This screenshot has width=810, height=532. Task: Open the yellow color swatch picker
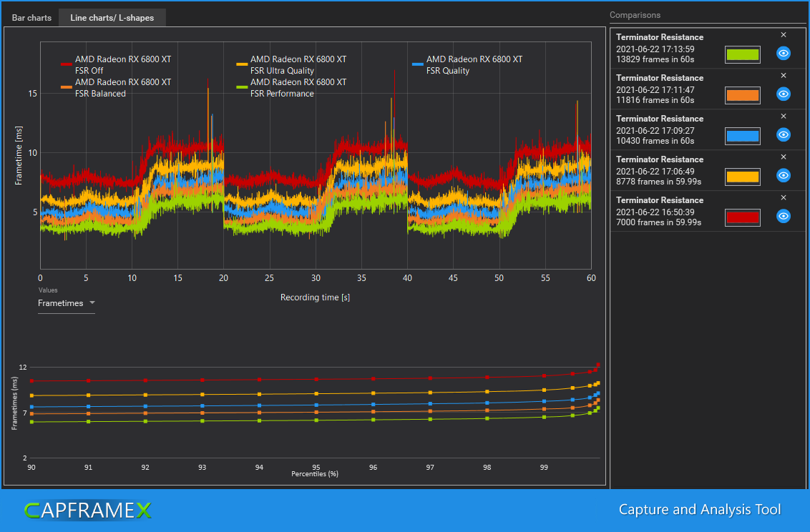coord(742,177)
